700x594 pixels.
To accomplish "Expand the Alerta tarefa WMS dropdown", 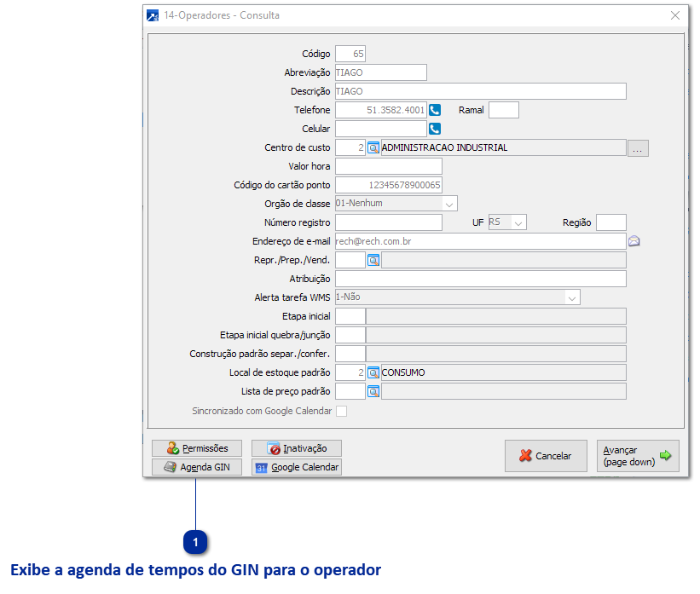I will point(572,297).
